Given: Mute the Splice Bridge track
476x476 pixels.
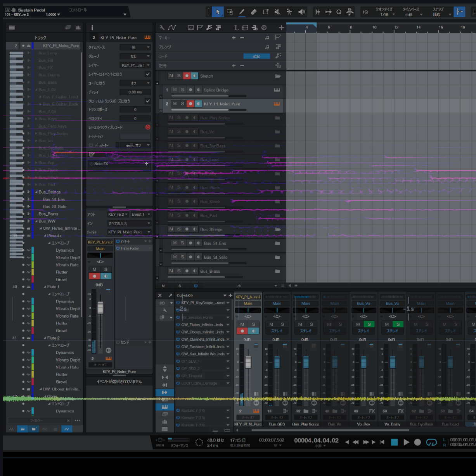Looking at the screenshot, I should (175, 90).
